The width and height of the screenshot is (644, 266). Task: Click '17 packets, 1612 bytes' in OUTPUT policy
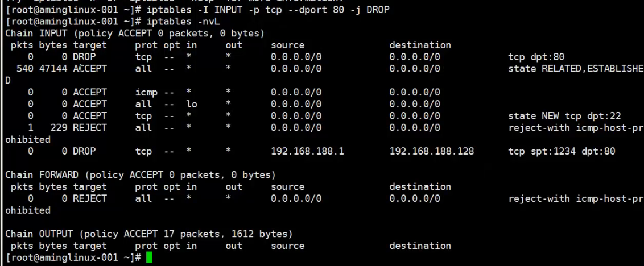pos(225,234)
